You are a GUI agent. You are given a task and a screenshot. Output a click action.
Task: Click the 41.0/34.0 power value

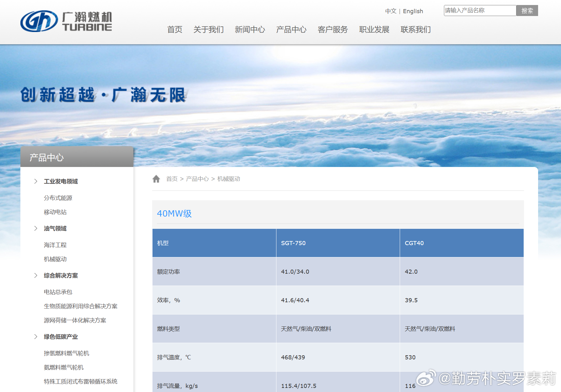pos(295,272)
